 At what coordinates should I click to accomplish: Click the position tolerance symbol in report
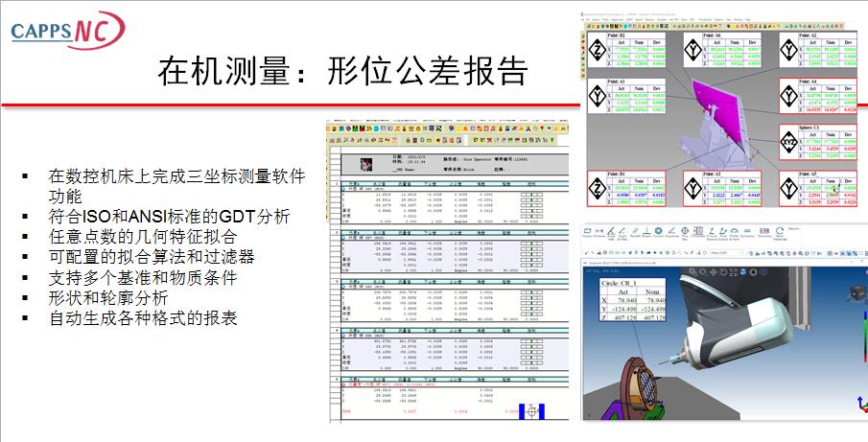(x=528, y=410)
